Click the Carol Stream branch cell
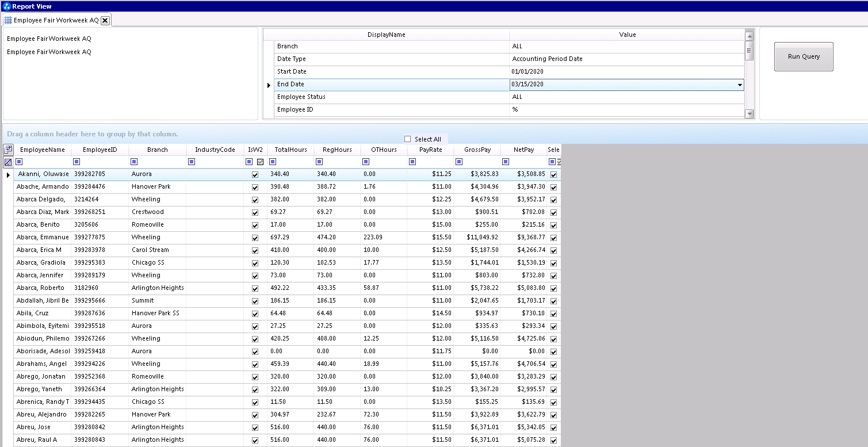The height and width of the screenshot is (447, 868). coord(158,250)
